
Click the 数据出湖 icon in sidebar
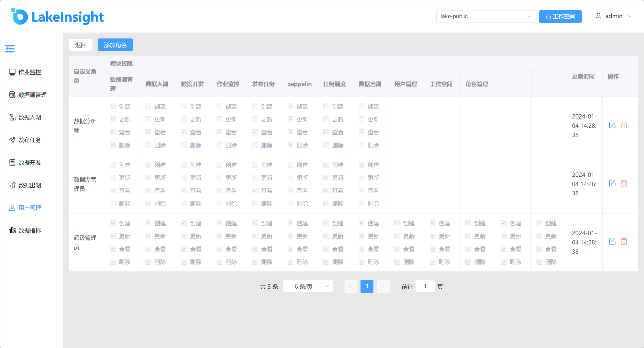coord(12,185)
